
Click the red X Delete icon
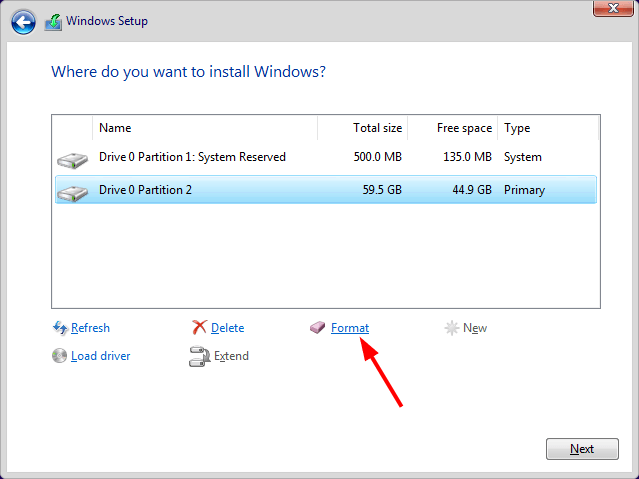[199, 328]
